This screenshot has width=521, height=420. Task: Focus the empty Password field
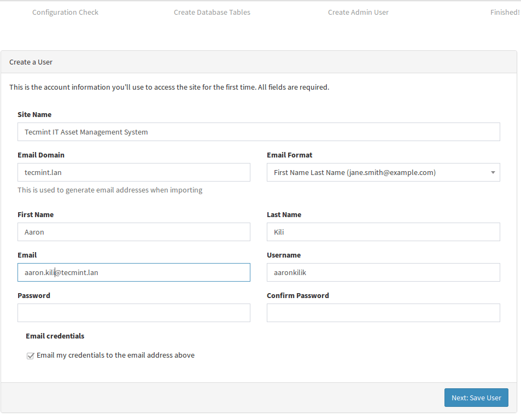point(134,313)
